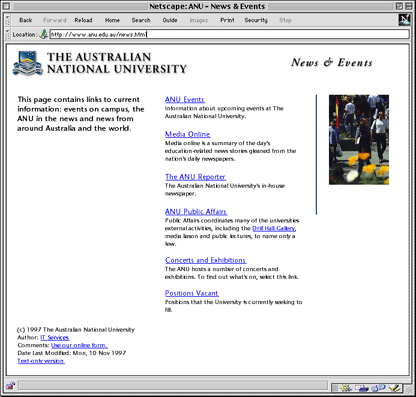Screen dimensions: 416x397
Task: Switch to the Text-only version link
Action: point(41,361)
